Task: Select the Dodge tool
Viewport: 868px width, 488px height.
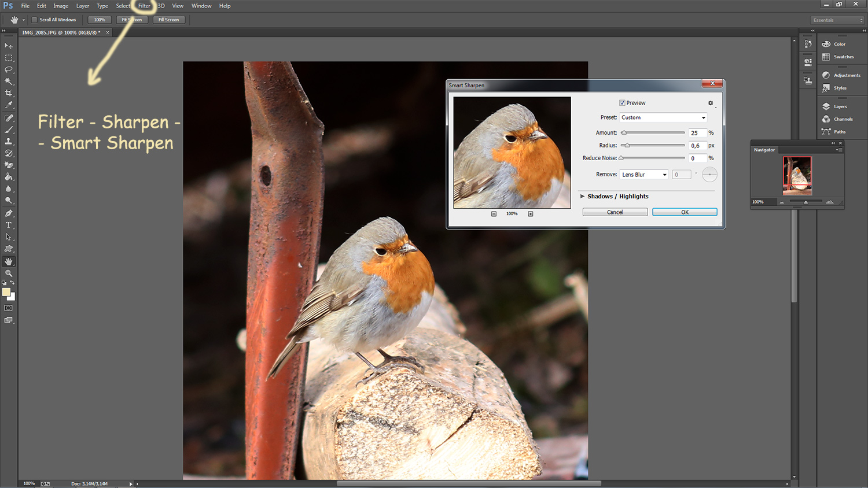Action: pos(9,201)
